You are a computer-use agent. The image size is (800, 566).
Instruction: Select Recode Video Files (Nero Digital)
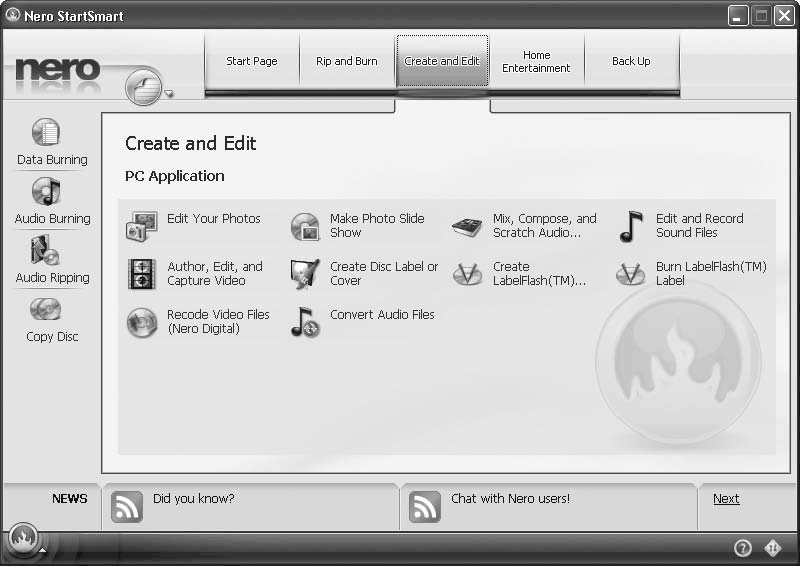tap(142, 322)
